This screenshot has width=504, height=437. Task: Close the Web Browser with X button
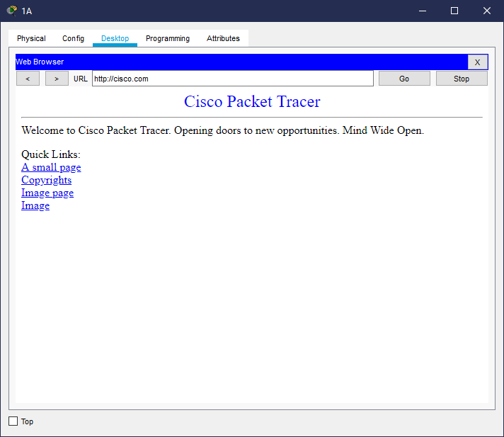point(477,62)
